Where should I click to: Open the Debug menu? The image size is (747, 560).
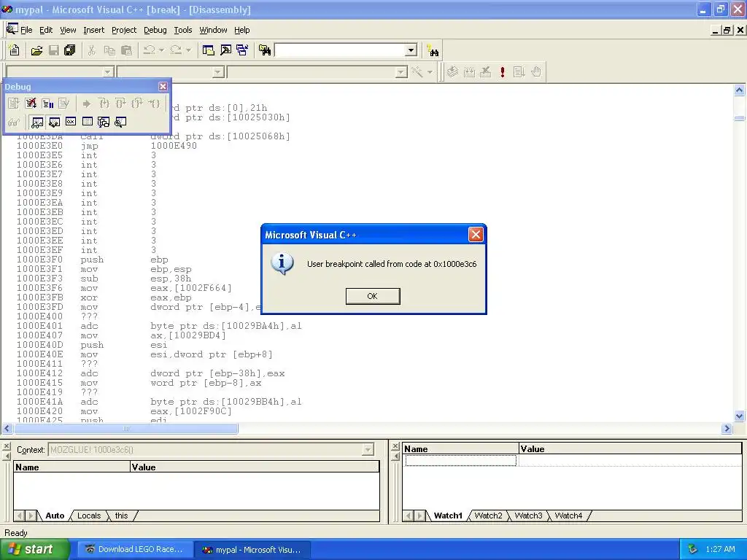pos(155,30)
